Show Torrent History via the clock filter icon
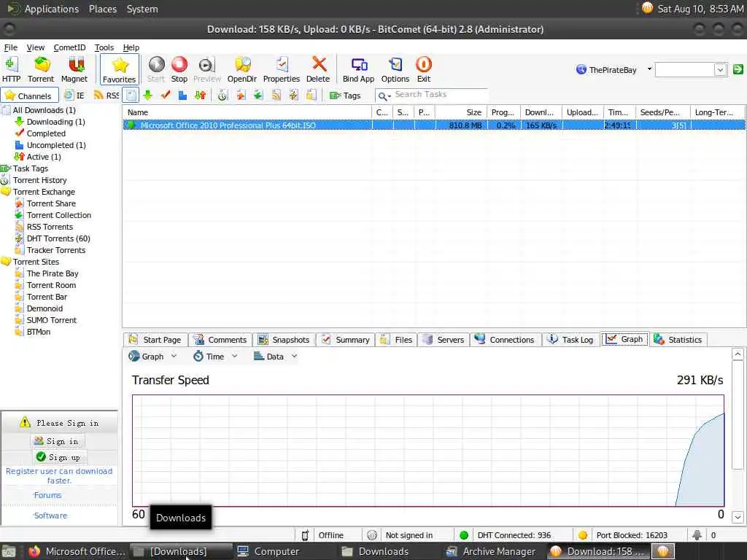Viewport: 747px width, 560px height. (222, 96)
